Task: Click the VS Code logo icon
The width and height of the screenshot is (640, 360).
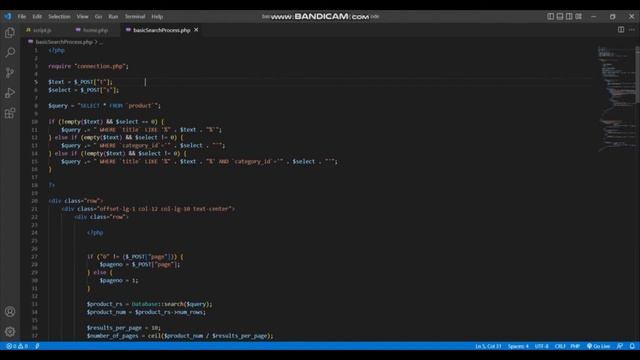Action: pyautogui.click(x=8, y=16)
